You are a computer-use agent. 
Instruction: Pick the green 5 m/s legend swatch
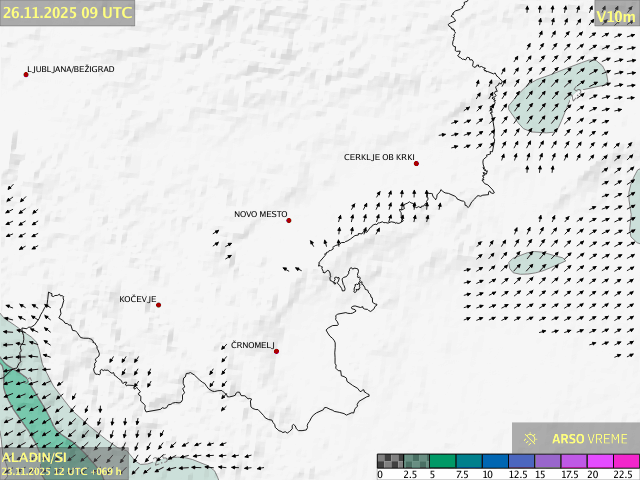click(442, 461)
